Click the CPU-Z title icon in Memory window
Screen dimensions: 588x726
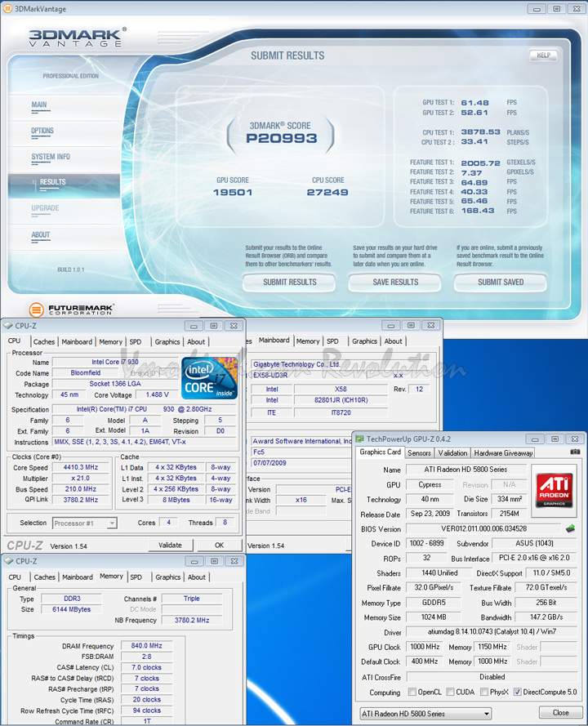pos(8,561)
